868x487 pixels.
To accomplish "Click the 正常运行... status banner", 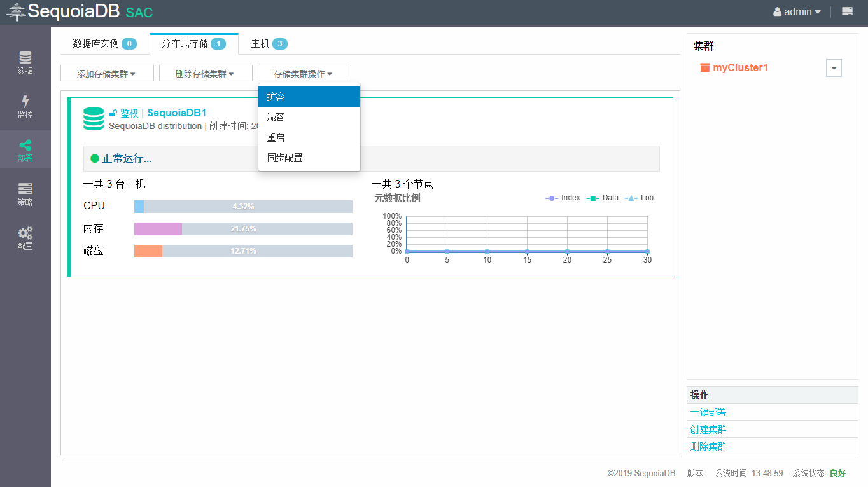I will [372, 158].
